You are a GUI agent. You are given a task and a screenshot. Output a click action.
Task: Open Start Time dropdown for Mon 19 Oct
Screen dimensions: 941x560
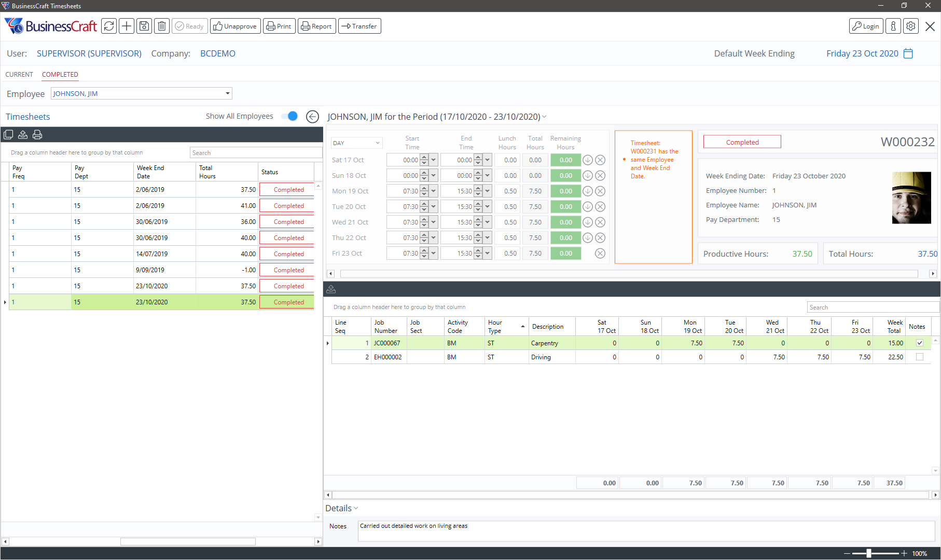tap(434, 191)
